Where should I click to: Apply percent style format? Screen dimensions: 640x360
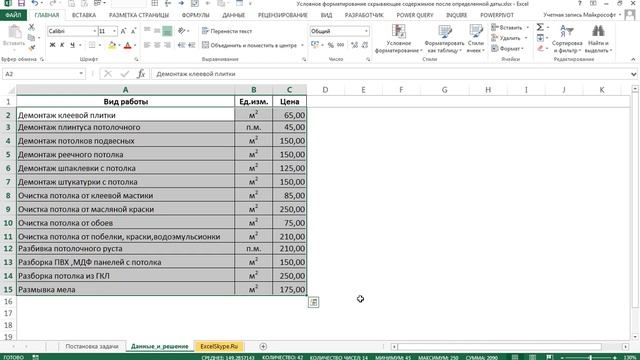click(x=331, y=45)
